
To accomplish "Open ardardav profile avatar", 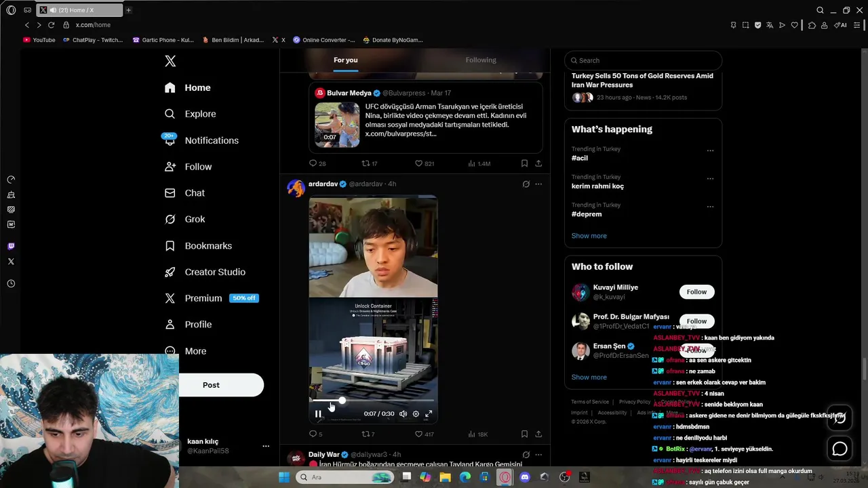I will point(296,188).
